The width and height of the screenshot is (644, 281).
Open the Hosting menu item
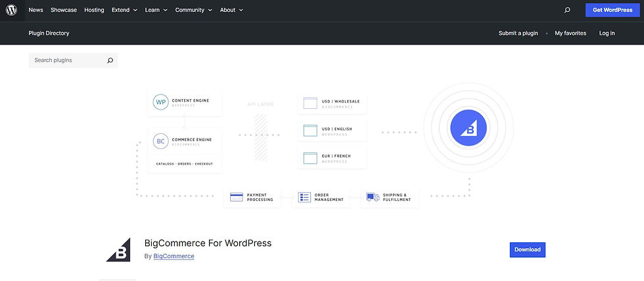pyautogui.click(x=94, y=11)
